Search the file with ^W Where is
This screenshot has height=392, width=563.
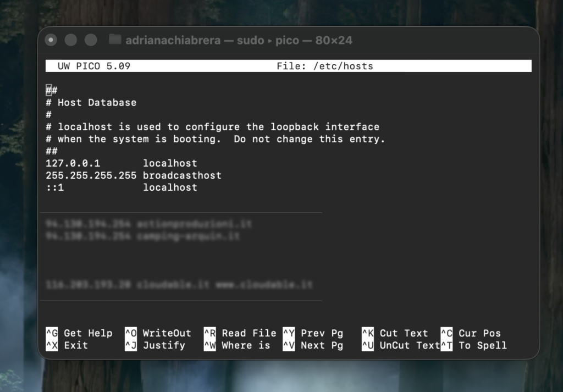(239, 345)
